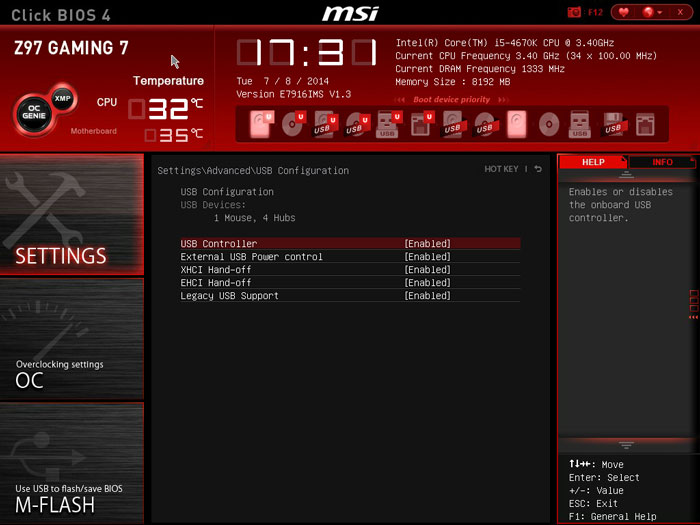Click the Current DRAM Frequency 1333 MHz text
This screenshot has height=525, width=700.
[x=480, y=69]
